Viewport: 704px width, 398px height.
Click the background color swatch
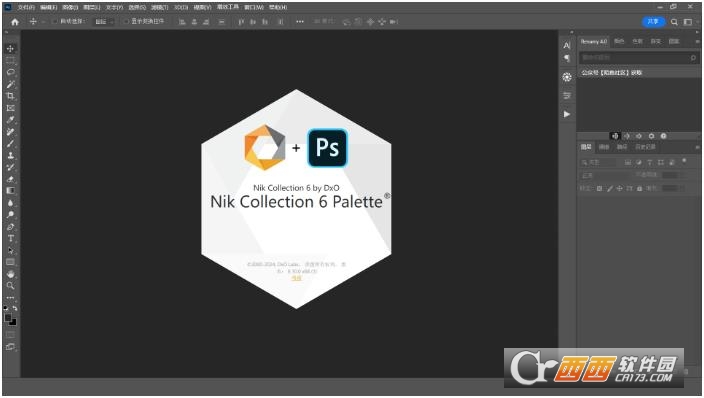coord(13,323)
